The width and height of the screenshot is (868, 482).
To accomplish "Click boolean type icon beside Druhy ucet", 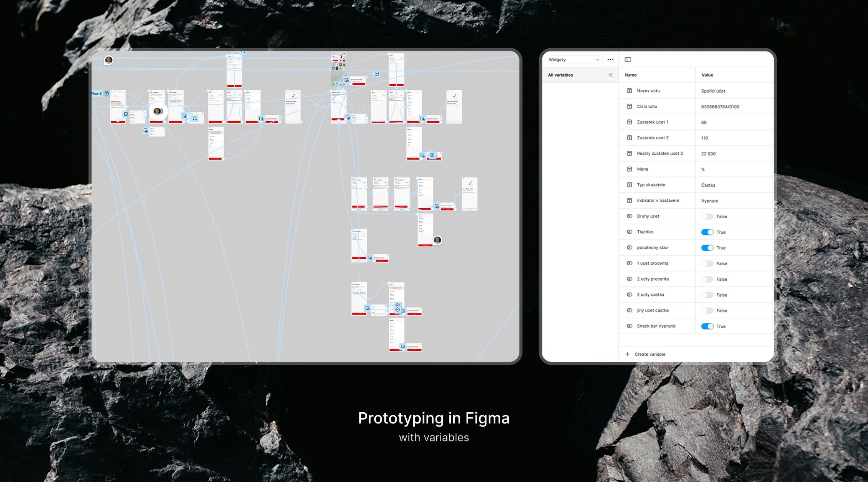I will pyautogui.click(x=629, y=216).
